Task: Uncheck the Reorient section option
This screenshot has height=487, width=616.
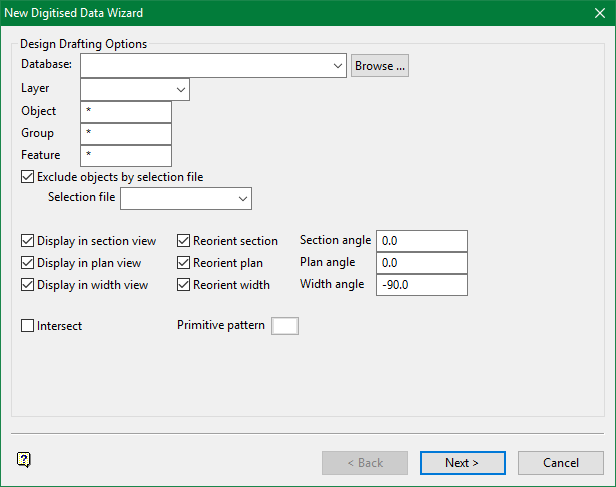Action: tap(184, 241)
